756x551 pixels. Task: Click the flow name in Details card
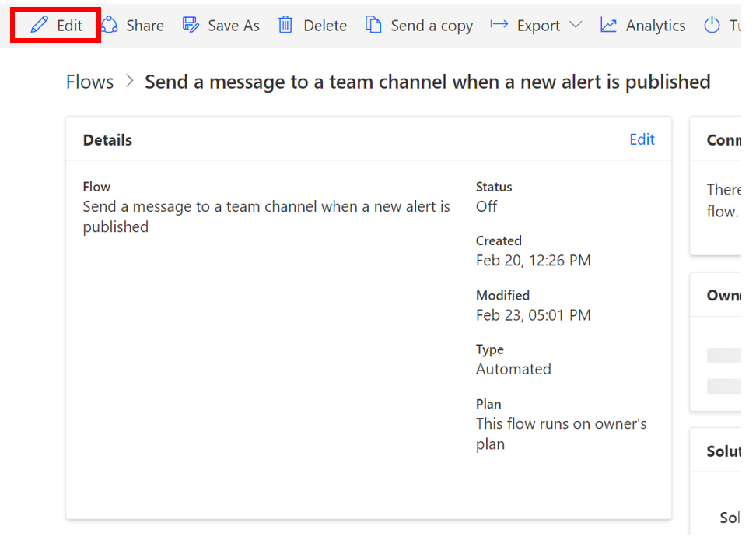[x=266, y=216]
